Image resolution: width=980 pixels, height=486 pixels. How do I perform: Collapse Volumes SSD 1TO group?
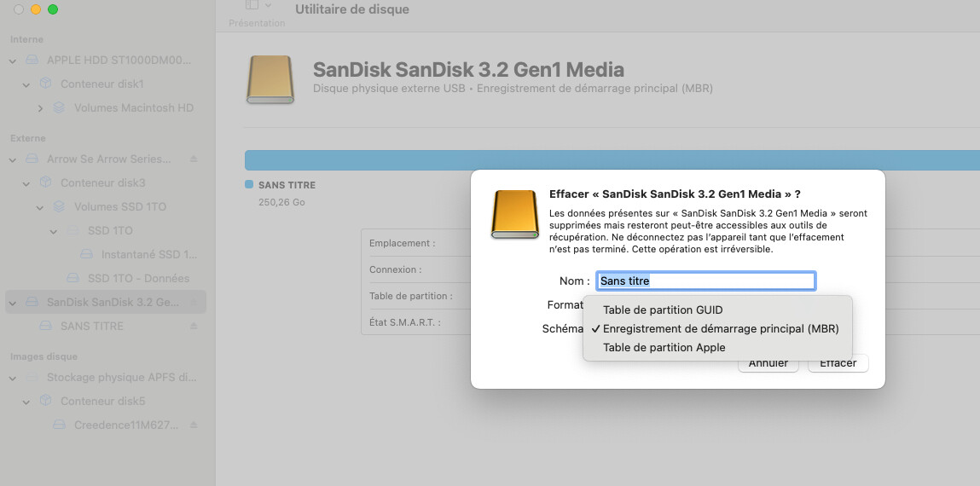click(x=40, y=207)
